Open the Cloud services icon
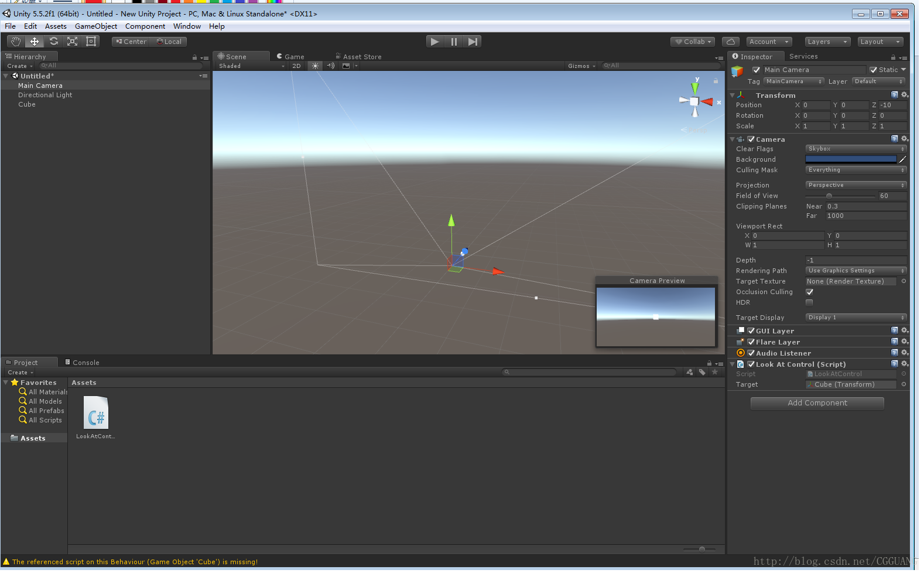 (x=731, y=42)
